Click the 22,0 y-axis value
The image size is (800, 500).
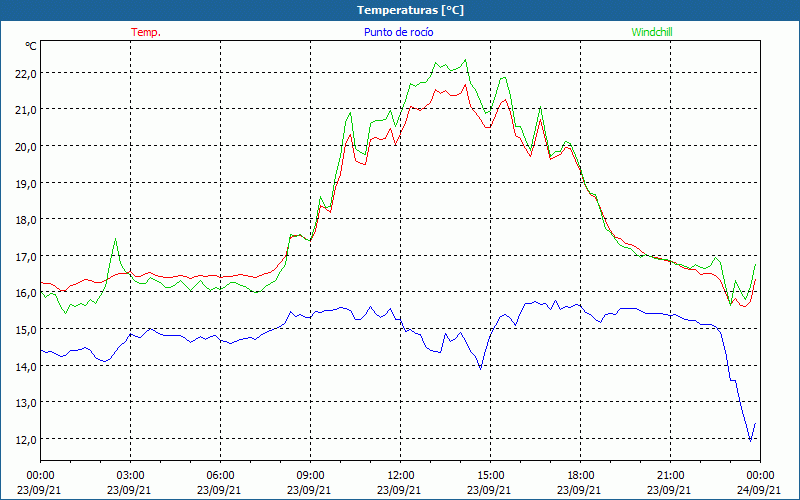(x=26, y=73)
